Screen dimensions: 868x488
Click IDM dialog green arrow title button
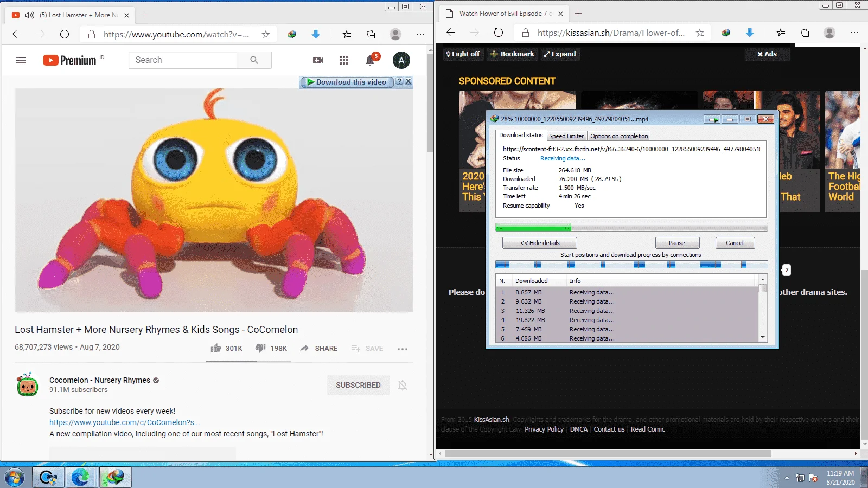pos(712,119)
